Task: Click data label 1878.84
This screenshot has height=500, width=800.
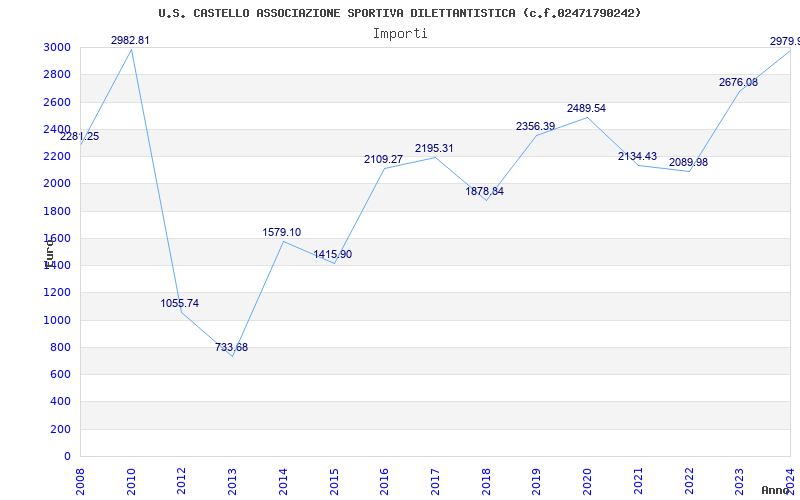Action: click(x=485, y=192)
